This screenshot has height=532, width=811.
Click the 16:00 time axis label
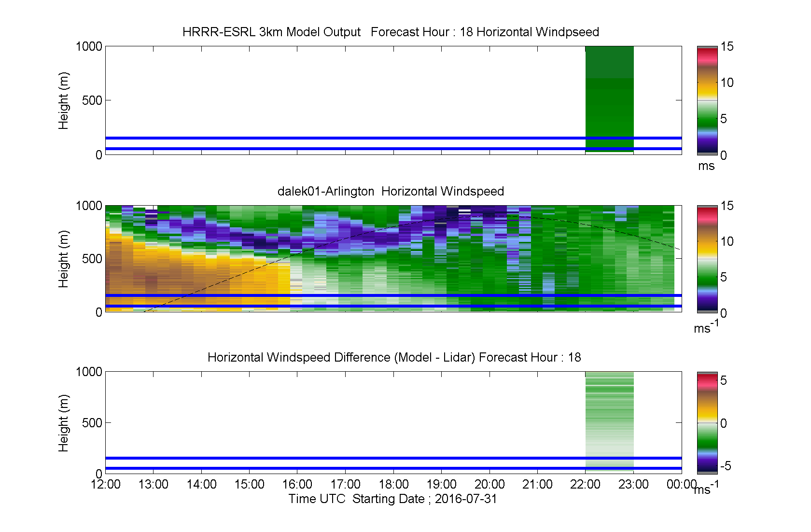[297, 484]
